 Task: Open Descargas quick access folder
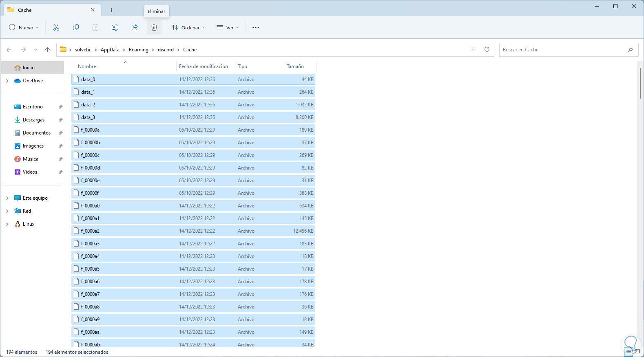coord(33,120)
